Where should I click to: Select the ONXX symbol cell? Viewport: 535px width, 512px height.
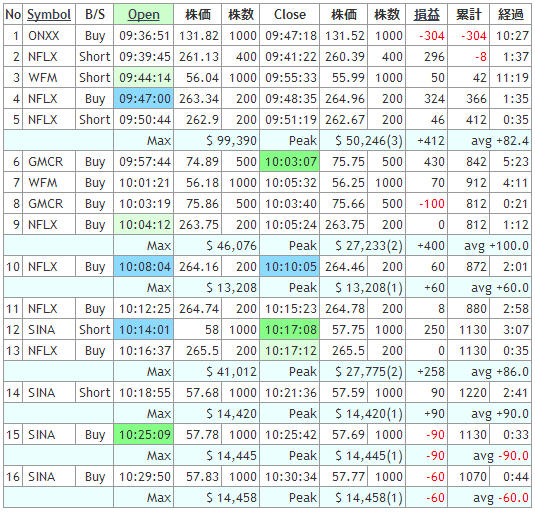click(49, 35)
